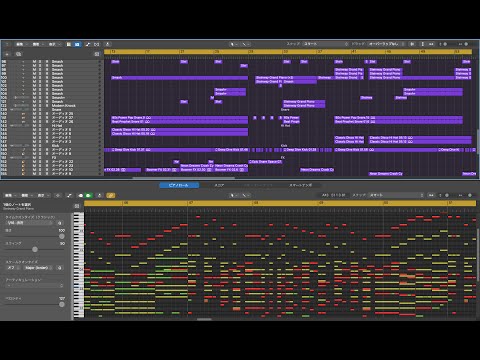Click the add track plus button

pyautogui.click(x=7, y=54)
